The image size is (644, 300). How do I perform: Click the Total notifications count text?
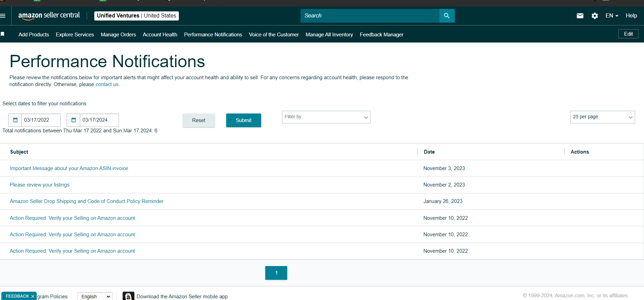point(80,131)
